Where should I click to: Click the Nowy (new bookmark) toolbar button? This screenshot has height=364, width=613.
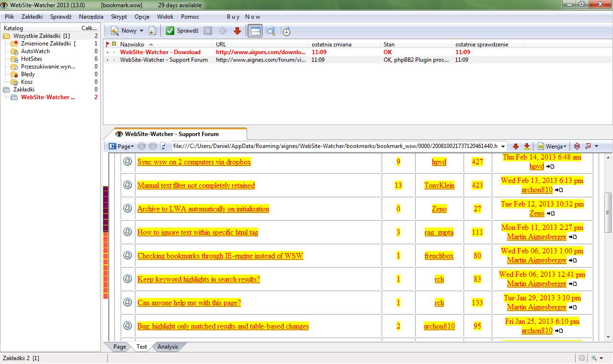124,31
